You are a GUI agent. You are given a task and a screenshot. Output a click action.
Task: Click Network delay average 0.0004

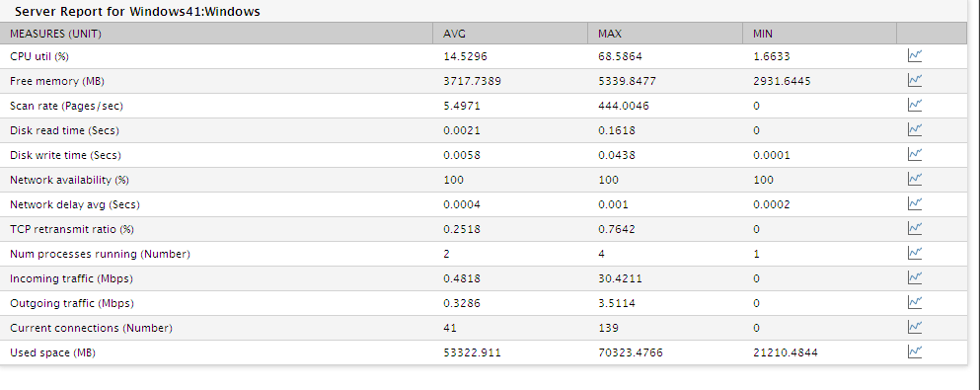click(462, 204)
